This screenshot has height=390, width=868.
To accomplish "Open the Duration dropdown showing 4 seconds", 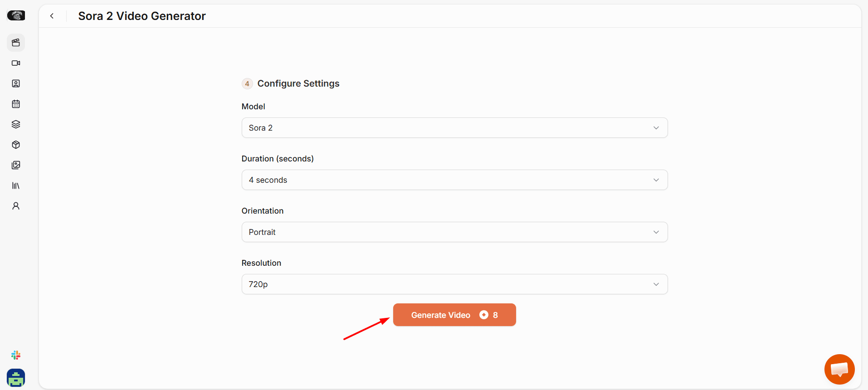I will click(454, 180).
